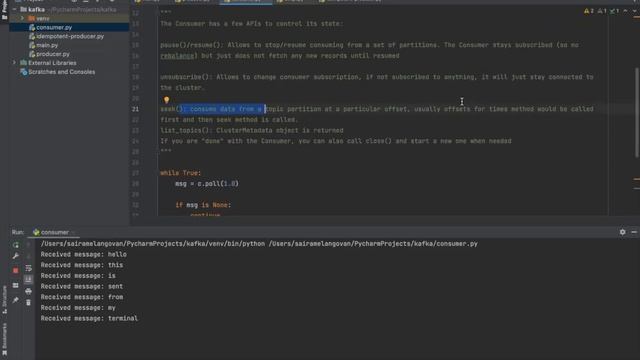The width and height of the screenshot is (640, 360).
Task: Select Scratches and Consoles node
Action: [61, 72]
